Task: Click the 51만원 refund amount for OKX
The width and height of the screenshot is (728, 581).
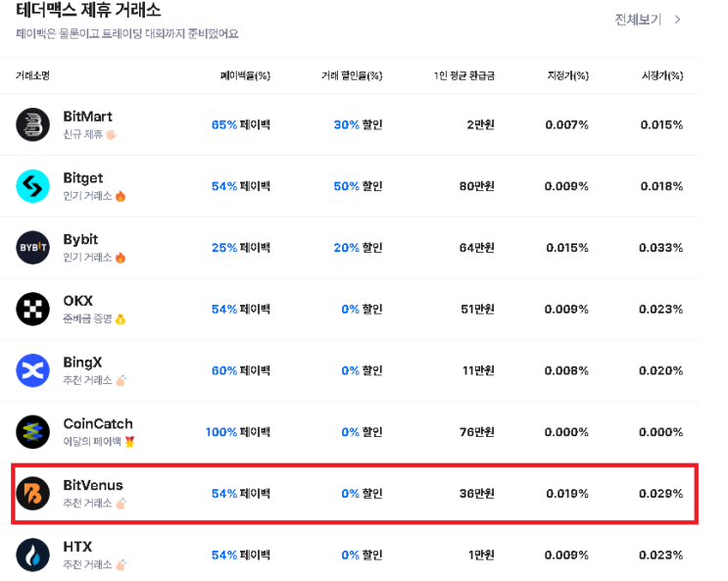Action: point(478,309)
